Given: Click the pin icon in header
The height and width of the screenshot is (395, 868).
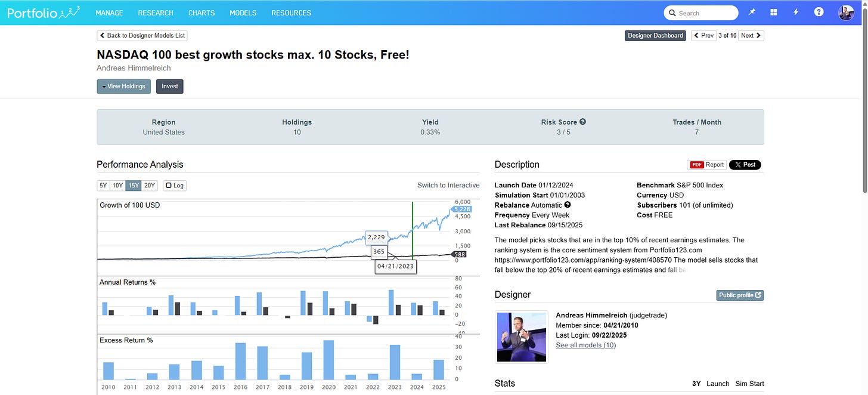Looking at the screenshot, I should click(752, 13).
